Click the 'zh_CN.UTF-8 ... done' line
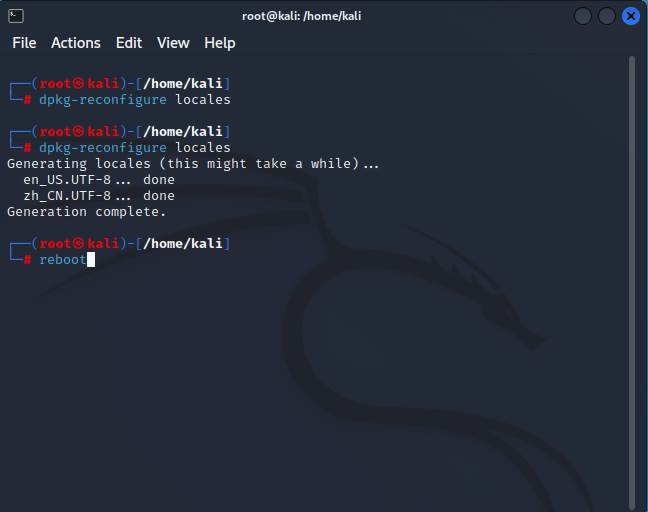 pos(99,195)
